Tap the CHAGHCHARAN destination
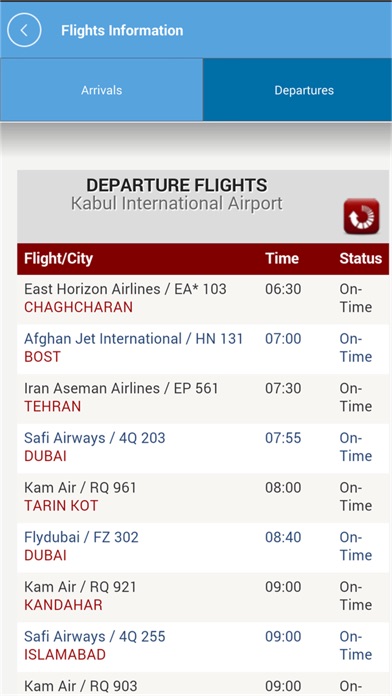Viewport: 392px width, 696px height. [79, 307]
